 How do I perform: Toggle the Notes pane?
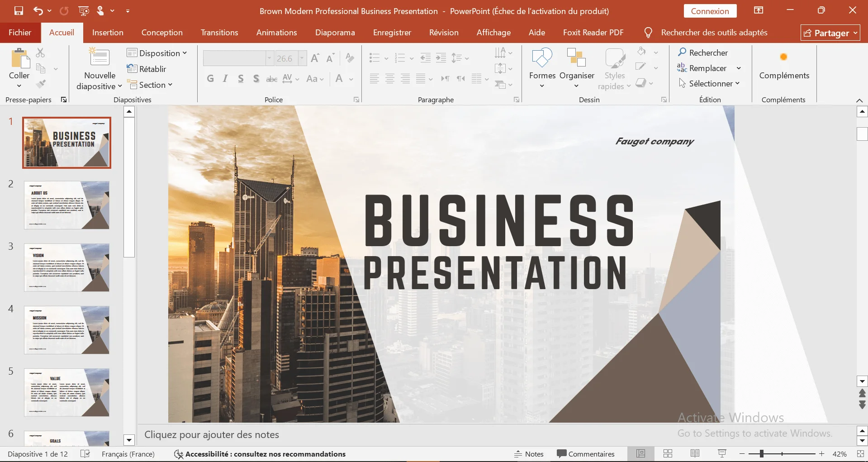pyautogui.click(x=529, y=454)
